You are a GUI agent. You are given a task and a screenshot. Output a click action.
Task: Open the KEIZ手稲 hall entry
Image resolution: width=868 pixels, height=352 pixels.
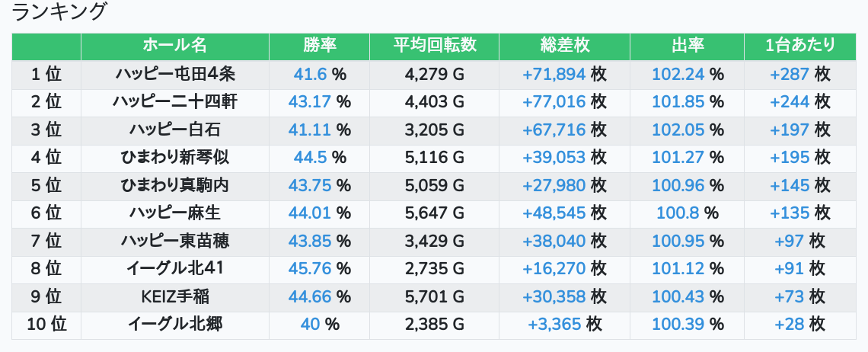(175, 296)
